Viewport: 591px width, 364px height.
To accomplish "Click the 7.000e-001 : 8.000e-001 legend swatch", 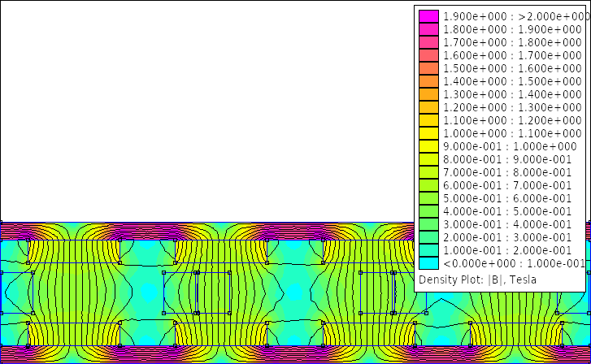I will pyautogui.click(x=428, y=172).
